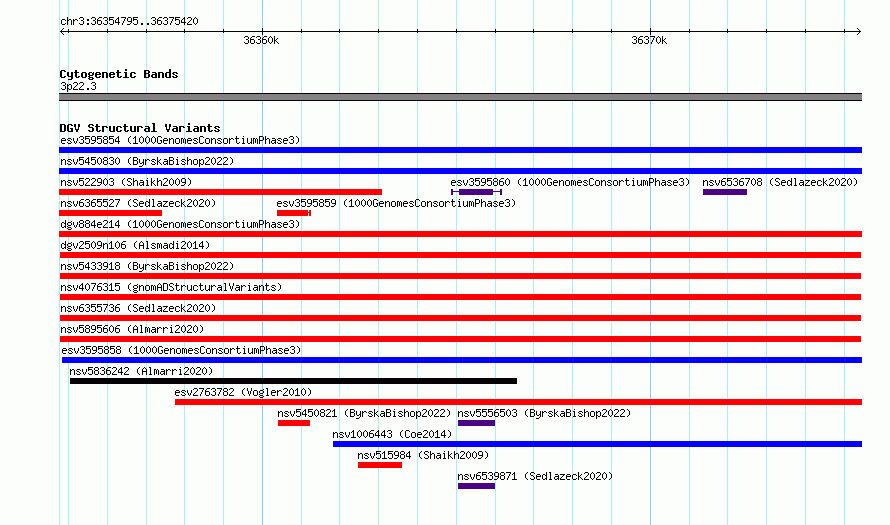Select the esv3595858 blue variant bar
This screenshot has width=890, height=525.
462,360
